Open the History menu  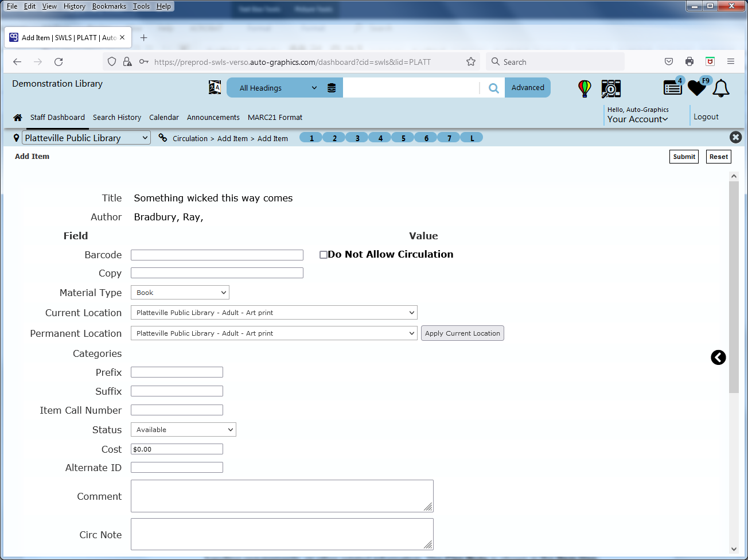pyautogui.click(x=75, y=6)
